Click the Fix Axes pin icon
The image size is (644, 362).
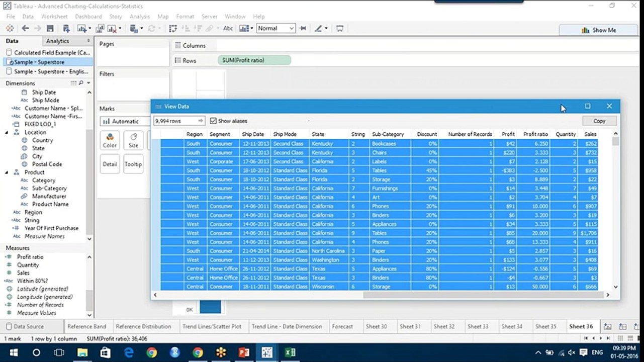tap(303, 29)
